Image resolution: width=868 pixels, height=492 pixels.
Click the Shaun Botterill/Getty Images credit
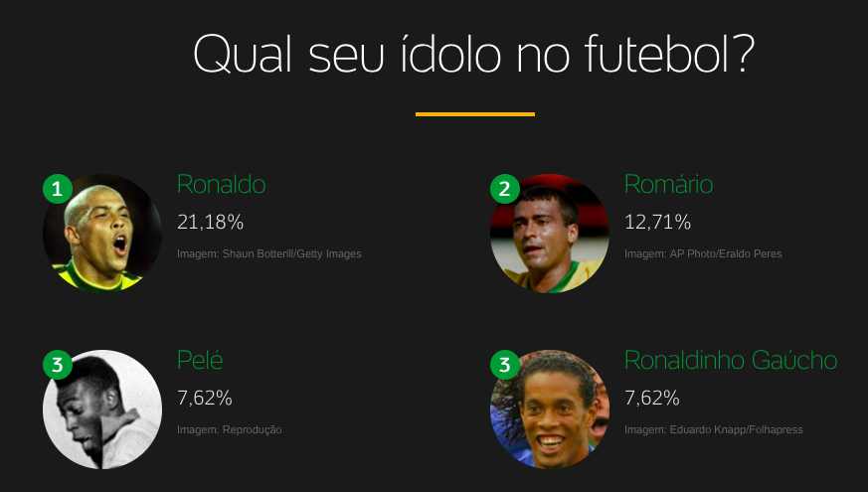[268, 254]
